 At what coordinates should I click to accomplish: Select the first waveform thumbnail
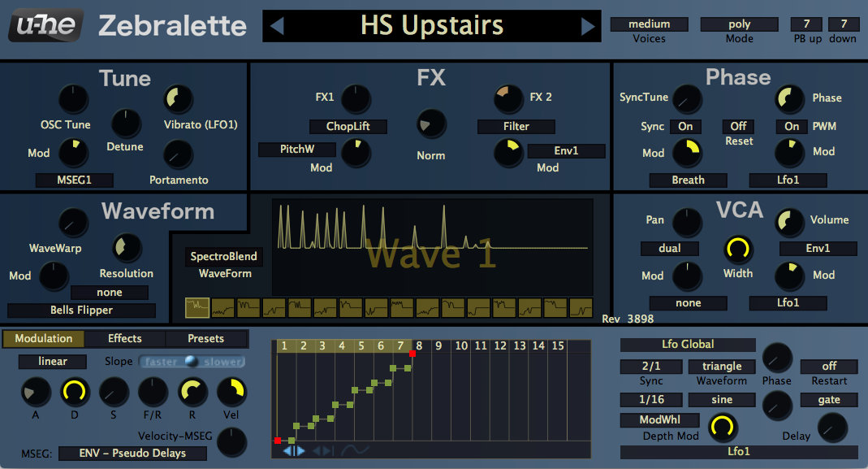click(197, 307)
